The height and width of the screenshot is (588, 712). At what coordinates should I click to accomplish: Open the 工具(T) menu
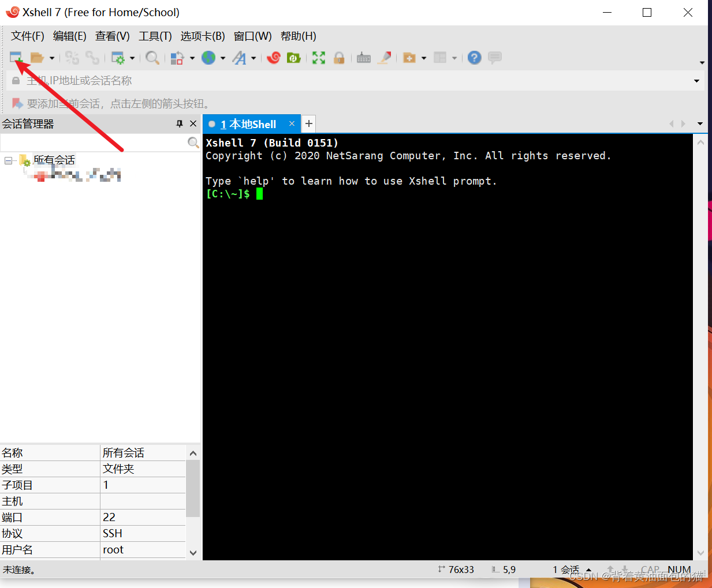click(155, 36)
